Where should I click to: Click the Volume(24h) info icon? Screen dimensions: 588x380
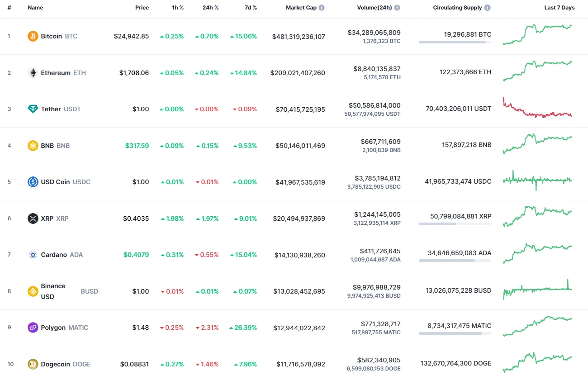tap(397, 8)
